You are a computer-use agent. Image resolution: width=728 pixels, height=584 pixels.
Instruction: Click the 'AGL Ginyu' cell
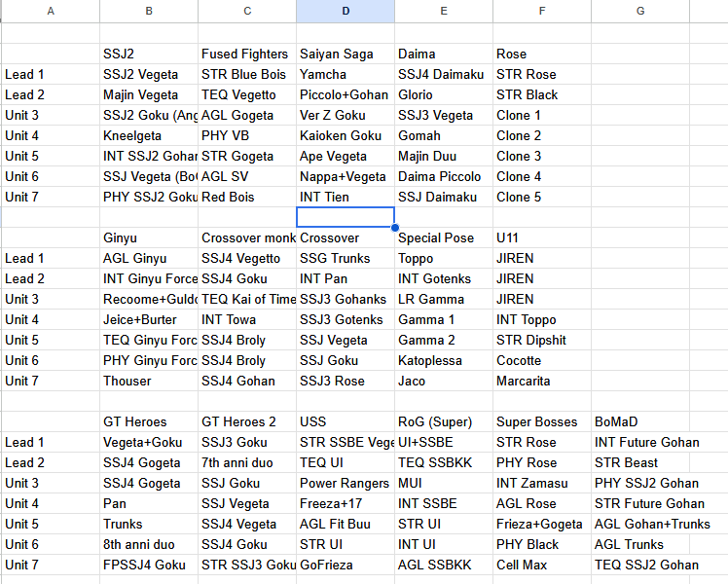[149, 258]
